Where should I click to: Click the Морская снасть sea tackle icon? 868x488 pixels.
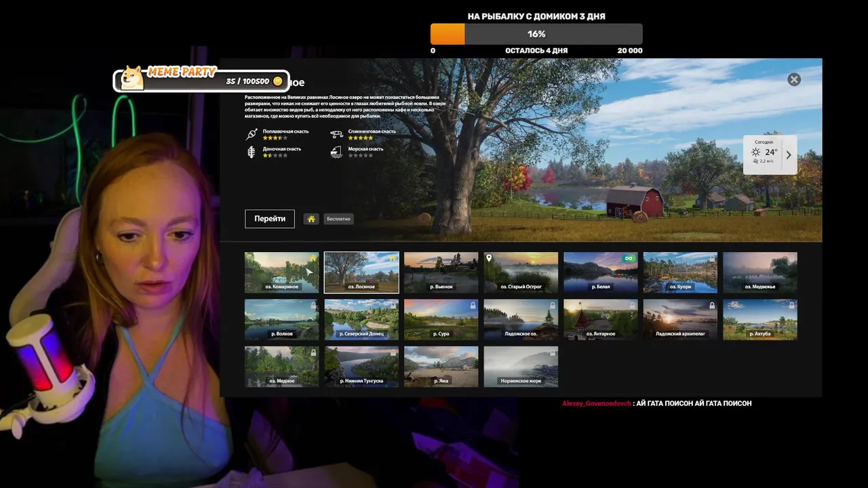(x=336, y=152)
